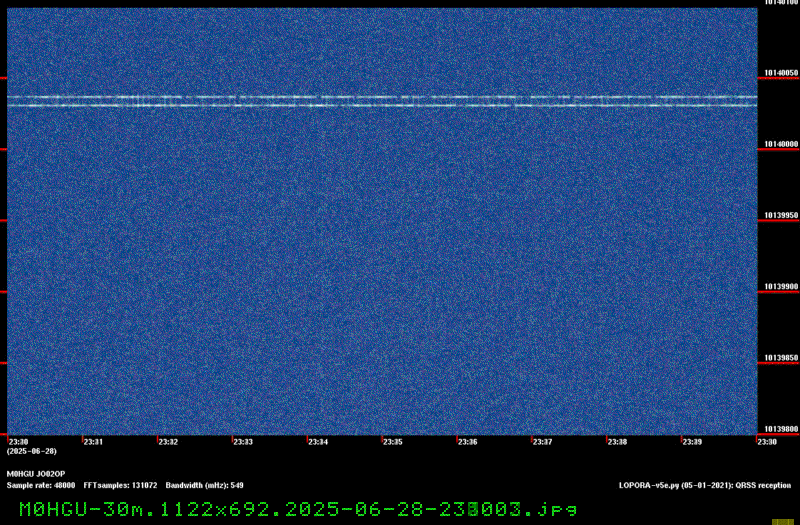Click the (2025-06-28) date label
This screenshot has height=525, width=800.
click(x=32, y=452)
